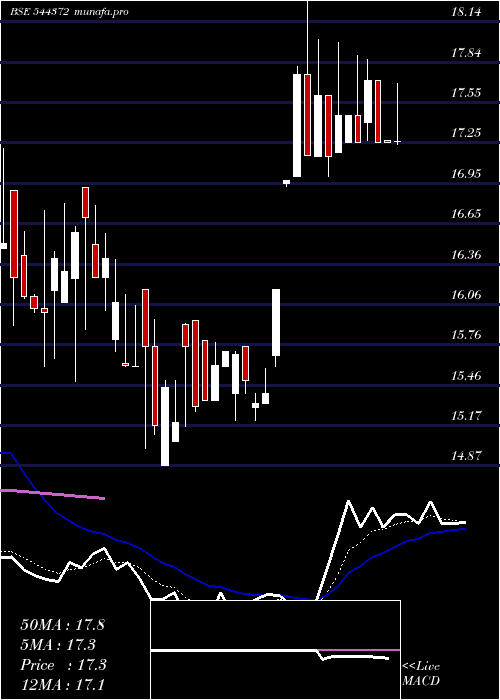This screenshot has width=500, height=700.
Task: Click the '12MA : 17.1' readout
Action: tap(62, 685)
